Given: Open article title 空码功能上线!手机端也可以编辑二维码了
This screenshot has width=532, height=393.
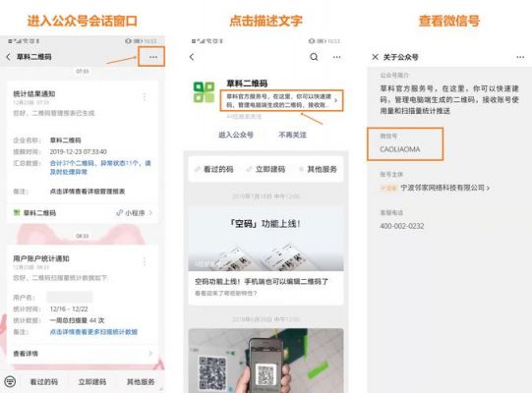Looking at the screenshot, I should pyautogui.click(x=262, y=281).
